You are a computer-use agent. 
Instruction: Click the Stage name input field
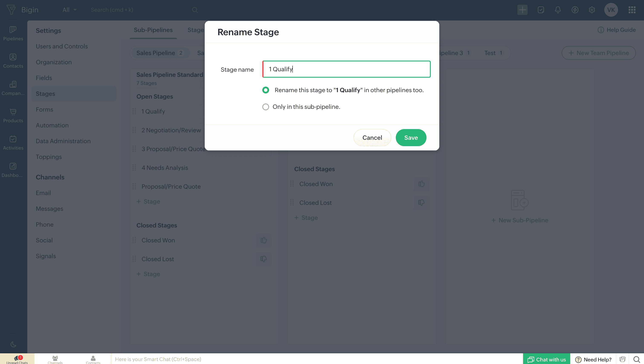tap(346, 69)
